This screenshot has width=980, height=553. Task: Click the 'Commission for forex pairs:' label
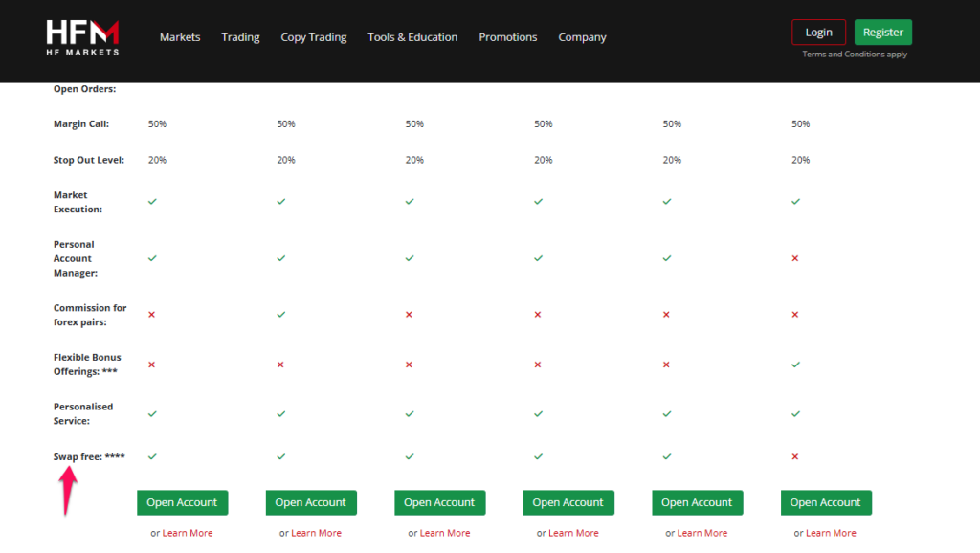pyautogui.click(x=90, y=315)
